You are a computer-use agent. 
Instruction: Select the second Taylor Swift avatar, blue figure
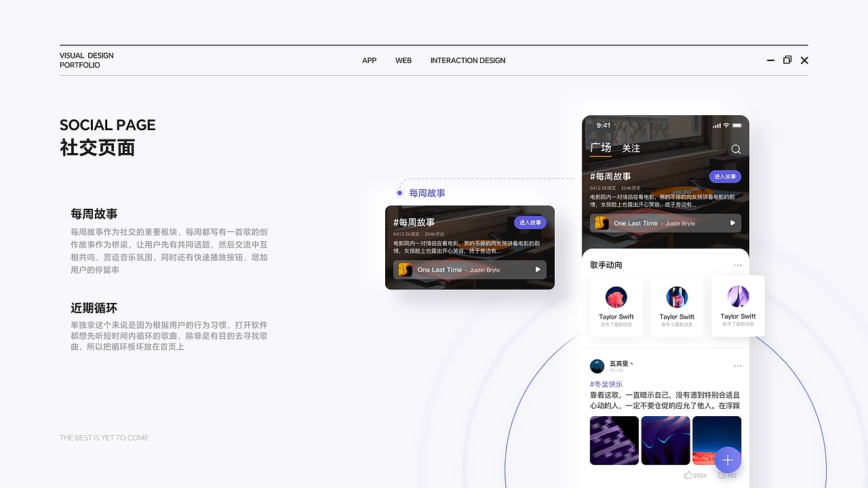[x=677, y=298]
